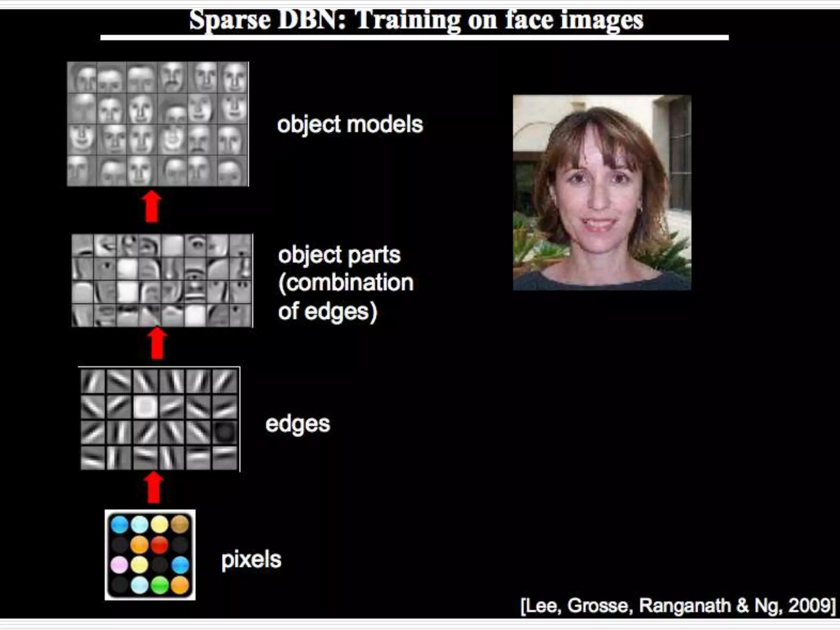Click the bright white square in the edges grid
This screenshot has height=630, width=840.
pos(145,407)
